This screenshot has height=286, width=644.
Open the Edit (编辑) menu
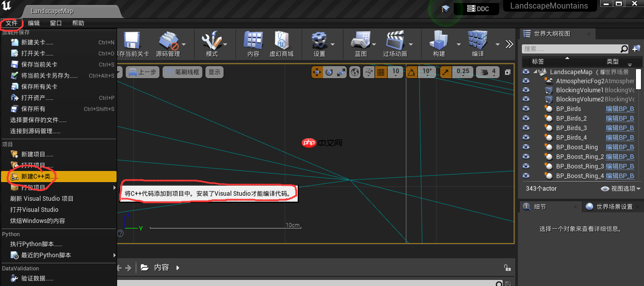coord(34,23)
